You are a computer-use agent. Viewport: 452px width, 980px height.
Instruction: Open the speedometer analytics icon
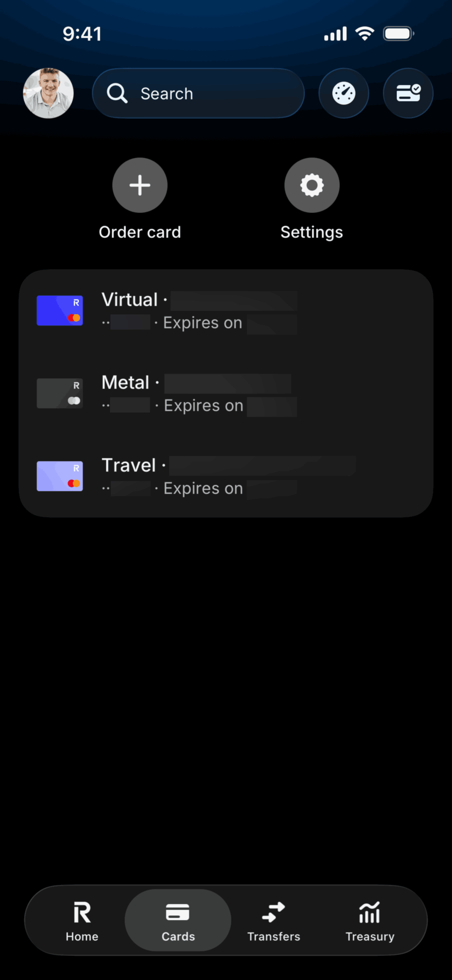tap(344, 93)
